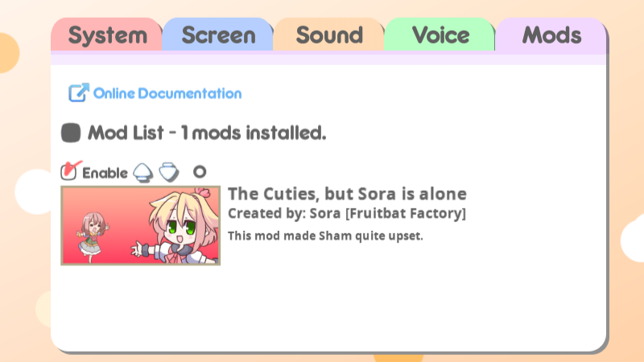This screenshot has width=644, height=362.
Task: Open the Sound settings tab
Action: (329, 35)
